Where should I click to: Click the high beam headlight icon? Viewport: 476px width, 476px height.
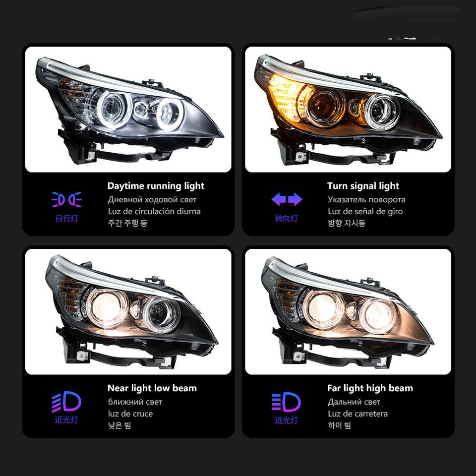click(286, 402)
